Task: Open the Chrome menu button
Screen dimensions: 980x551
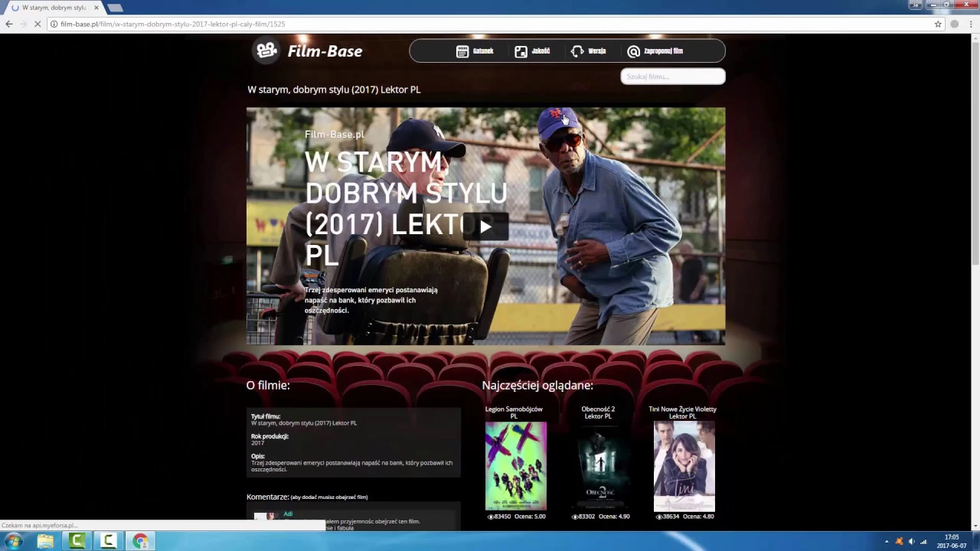Action: coord(969,24)
